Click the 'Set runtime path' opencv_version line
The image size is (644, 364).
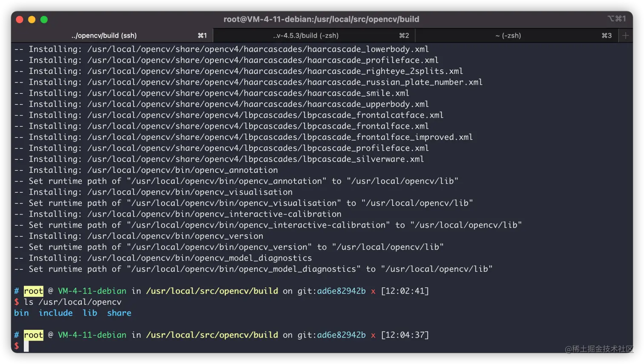coord(229,247)
